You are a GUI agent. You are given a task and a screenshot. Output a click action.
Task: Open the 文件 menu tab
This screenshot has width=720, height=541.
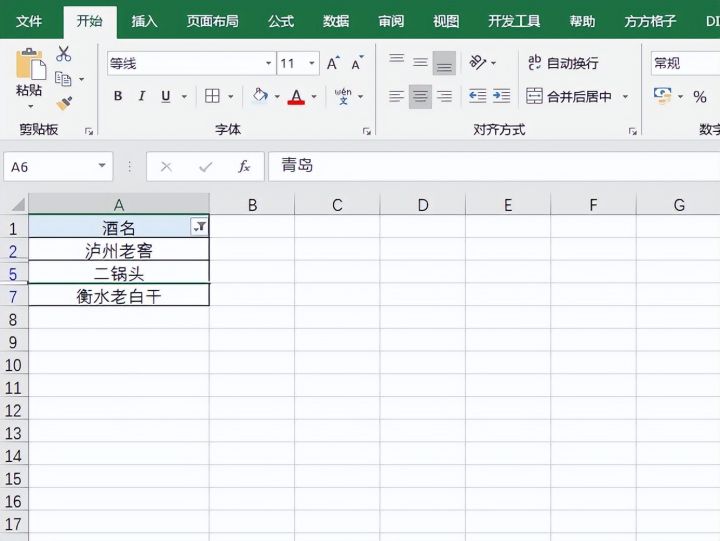point(28,21)
